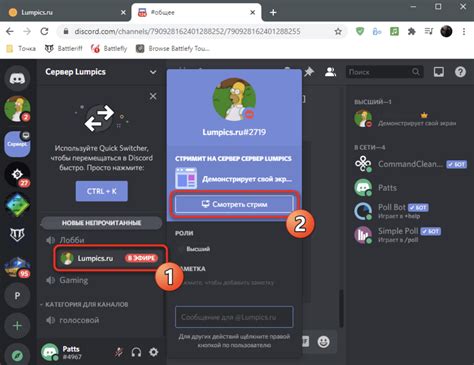Click the CTRL + K button
This screenshot has width=474, height=365.
click(x=102, y=191)
